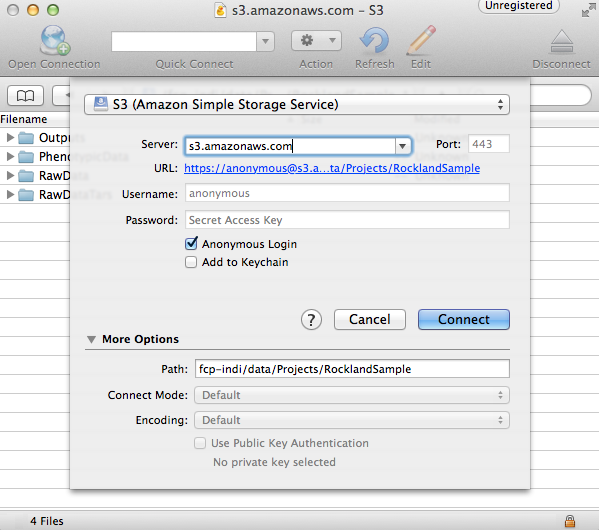Click the document icon in title bar
Screen dimensions: 599x530
220,10
